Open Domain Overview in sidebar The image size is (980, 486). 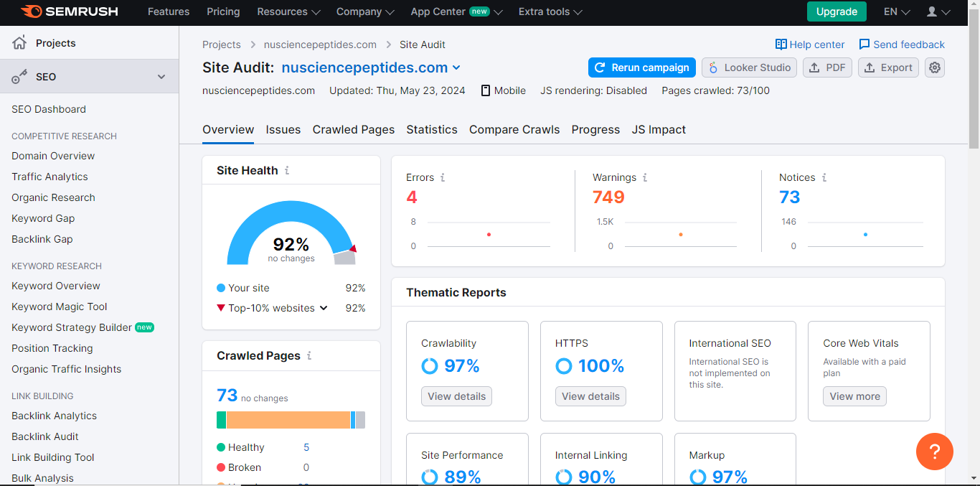(x=53, y=156)
